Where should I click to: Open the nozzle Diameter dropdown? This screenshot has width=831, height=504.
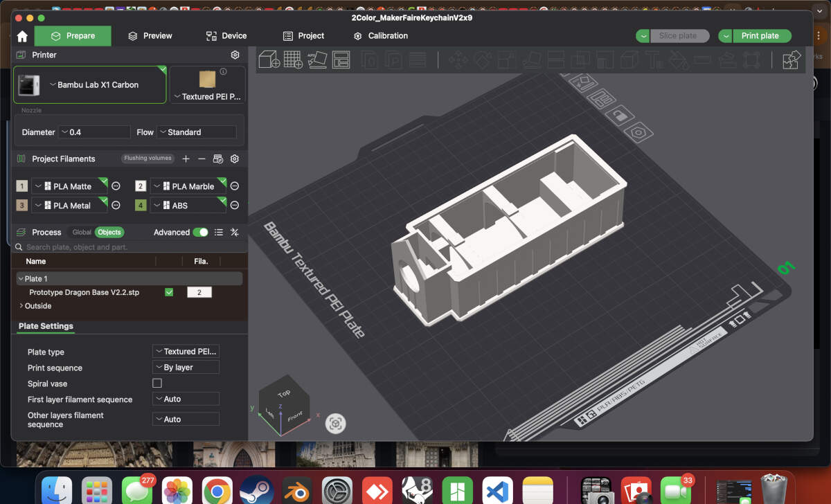[x=94, y=132]
